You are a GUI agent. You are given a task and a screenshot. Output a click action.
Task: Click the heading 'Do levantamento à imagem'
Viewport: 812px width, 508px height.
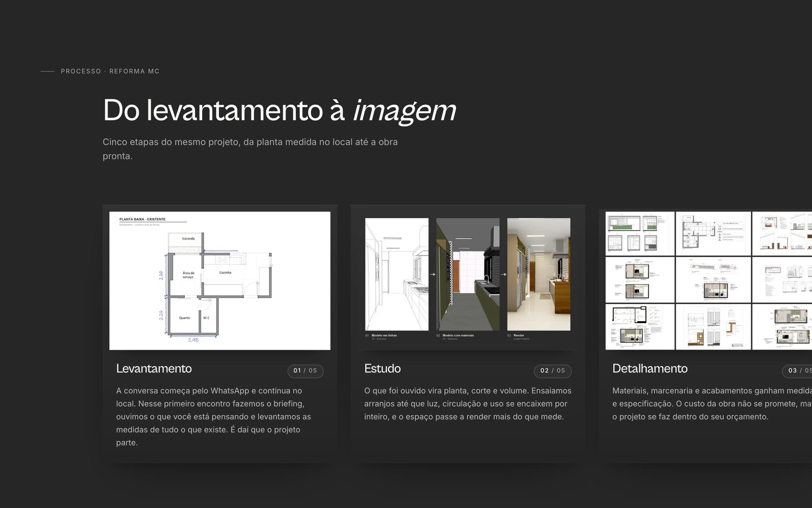coord(280,110)
